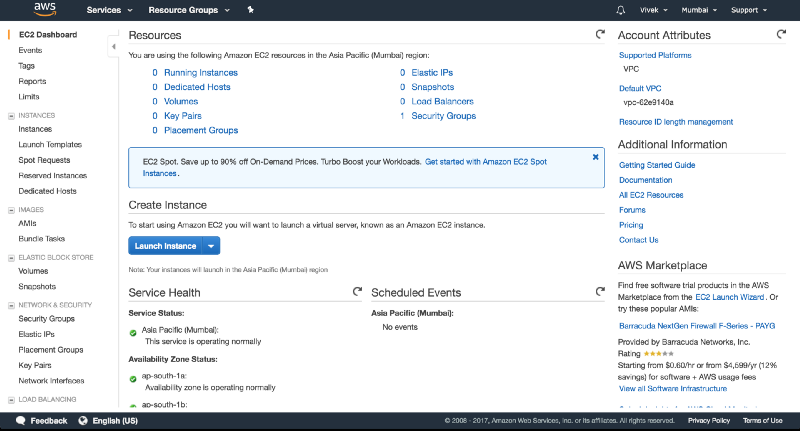This screenshot has width=800, height=431.
Task: Open Load Balancers resource link
Action: pyautogui.click(x=442, y=101)
